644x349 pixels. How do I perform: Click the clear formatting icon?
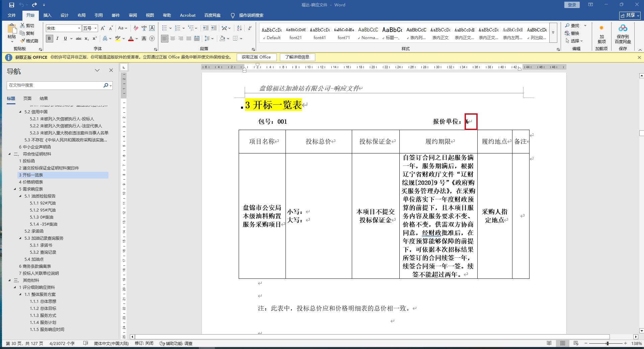coord(136,28)
